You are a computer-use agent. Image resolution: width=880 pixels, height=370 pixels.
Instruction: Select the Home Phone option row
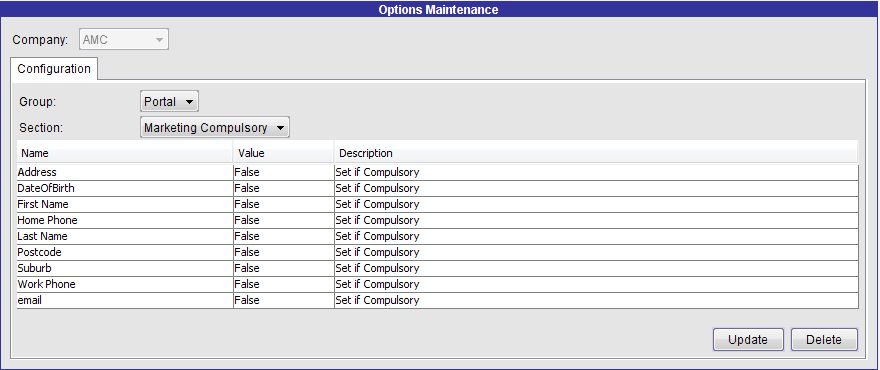click(x=437, y=220)
